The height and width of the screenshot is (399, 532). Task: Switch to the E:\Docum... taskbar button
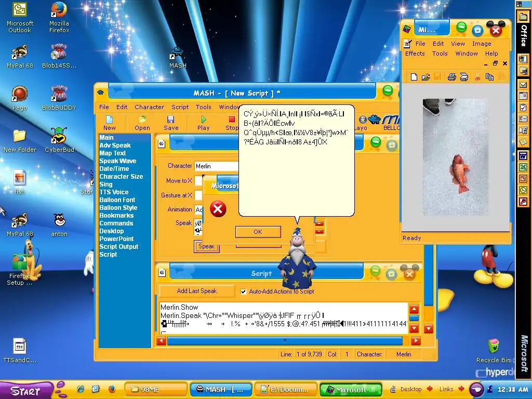pos(285,389)
